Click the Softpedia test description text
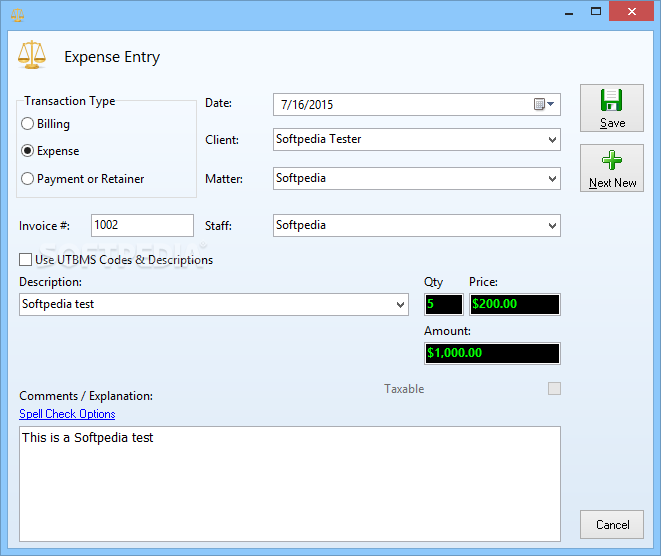Screen dimensions: 661x556 tap(58, 304)
